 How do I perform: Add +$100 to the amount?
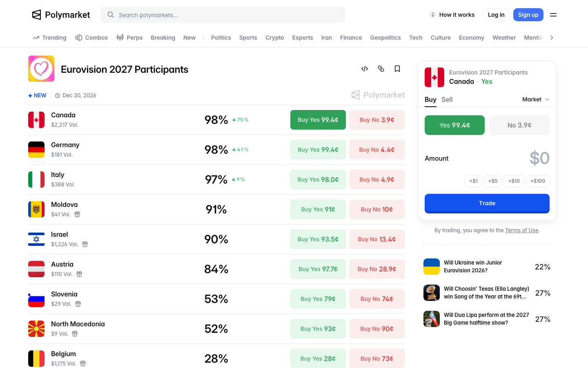(538, 181)
